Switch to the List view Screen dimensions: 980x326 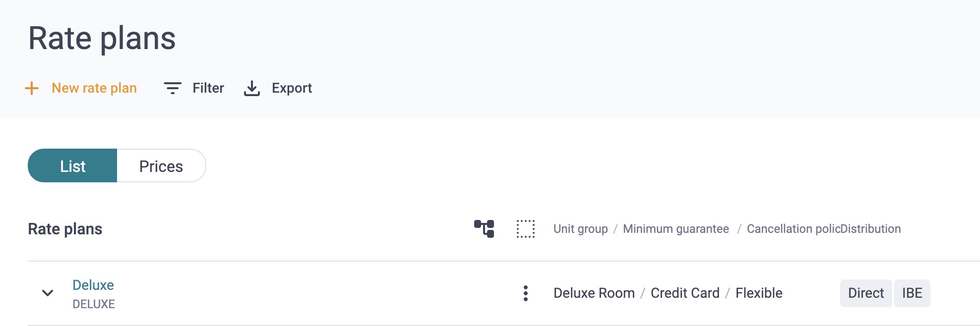[72, 166]
